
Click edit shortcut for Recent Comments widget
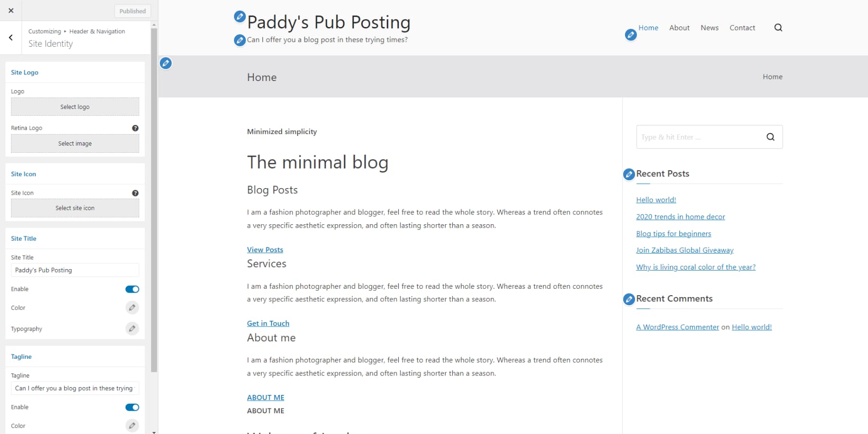[x=629, y=299]
